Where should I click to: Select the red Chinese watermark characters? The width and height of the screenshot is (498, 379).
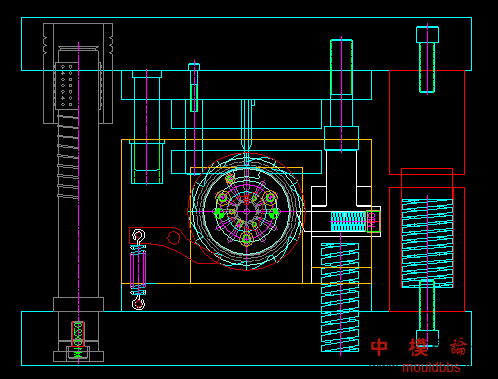coord(419,347)
